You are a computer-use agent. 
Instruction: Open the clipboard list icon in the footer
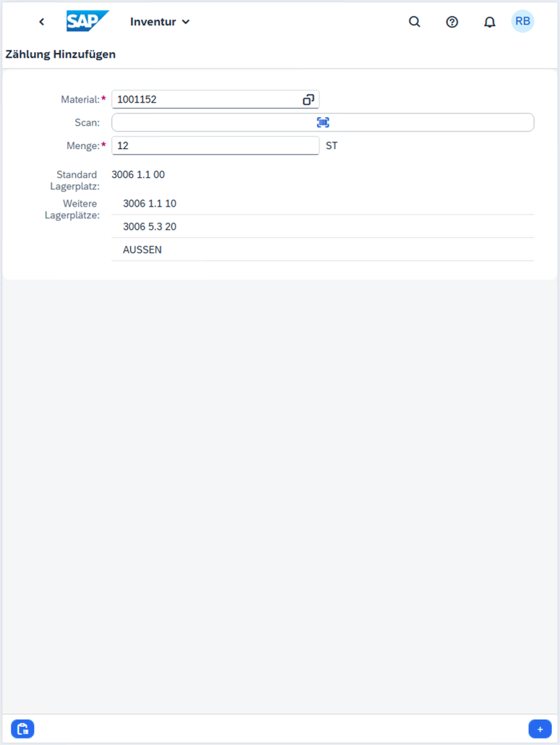tap(22, 729)
